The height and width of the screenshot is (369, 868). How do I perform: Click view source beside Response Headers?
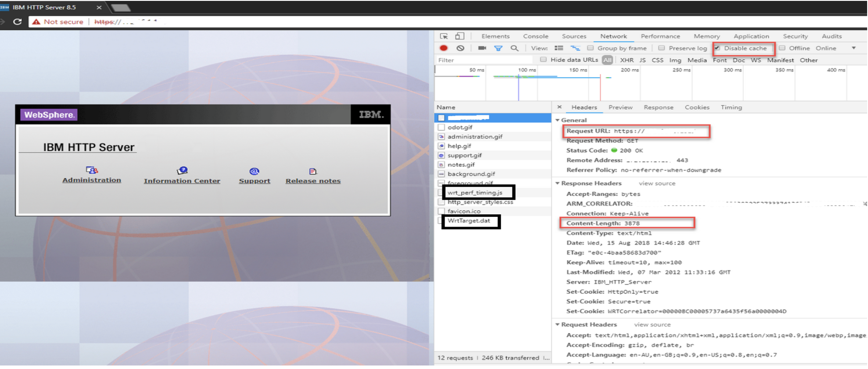657,183
